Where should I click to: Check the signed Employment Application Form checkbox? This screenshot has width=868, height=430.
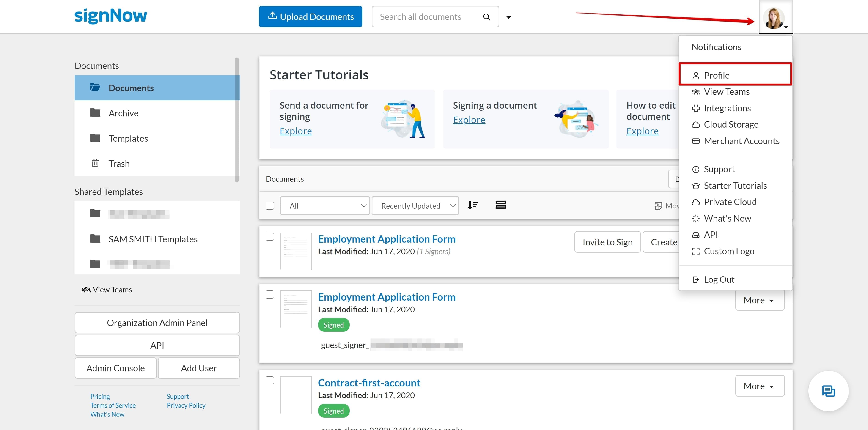coord(269,295)
